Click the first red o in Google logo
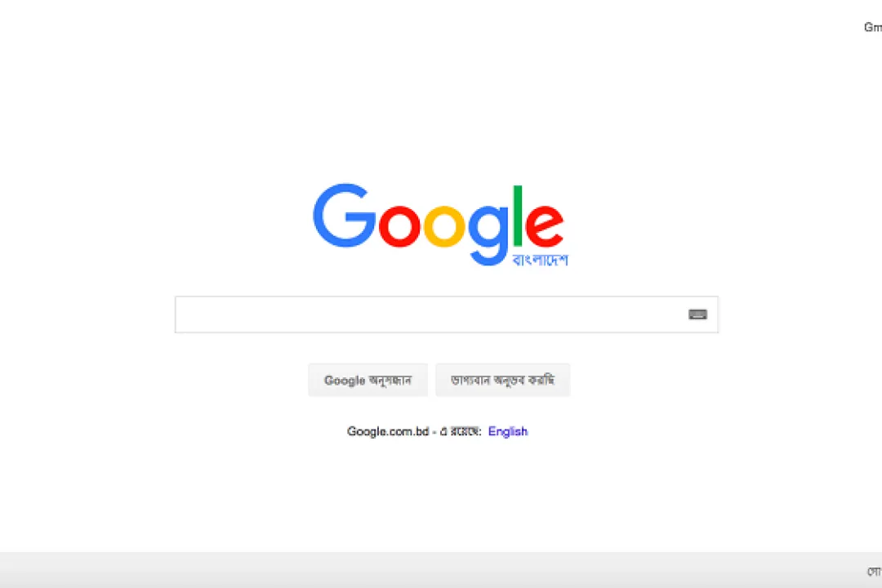The image size is (882, 588). pos(399,226)
